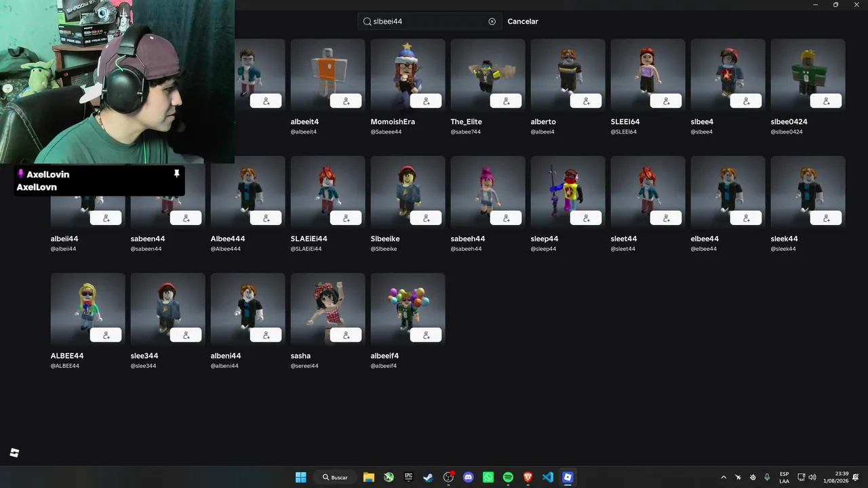Image resolution: width=868 pixels, height=488 pixels.
Task: Add alberto as a friend
Action: (587, 101)
